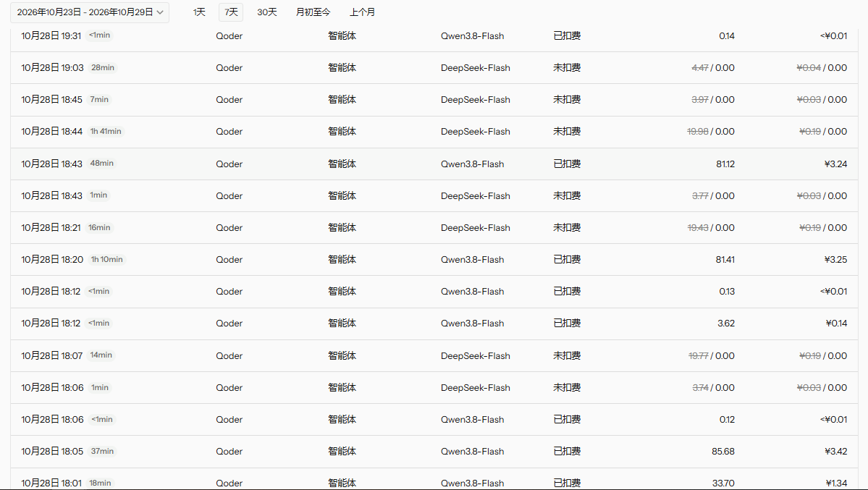
Task: Select the 7天 time range tab
Action: click(231, 12)
